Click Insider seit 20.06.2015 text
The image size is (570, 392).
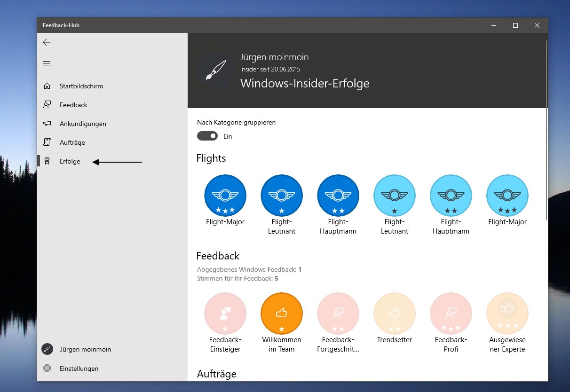[270, 69]
